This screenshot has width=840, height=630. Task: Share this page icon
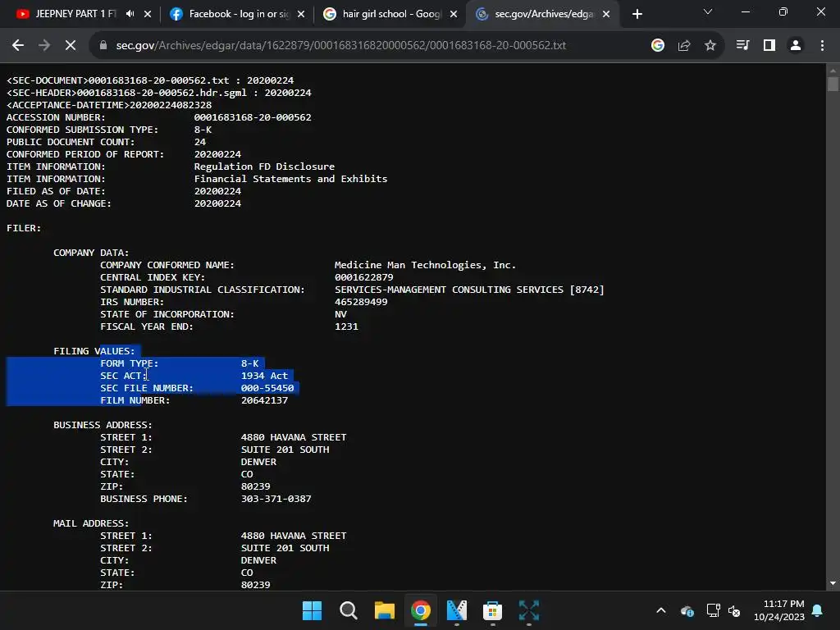point(684,46)
